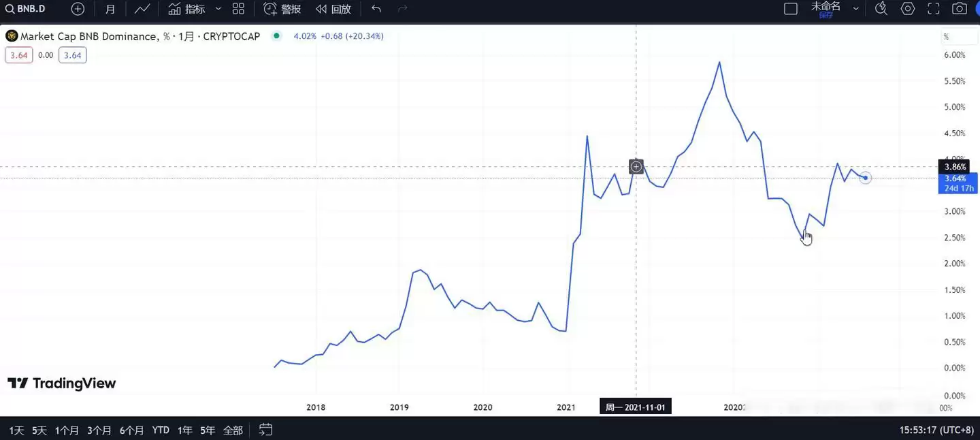The image size is (980, 440).
Task: Open the 指标 indicators panel
Action: pyautogui.click(x=187, y=9)
